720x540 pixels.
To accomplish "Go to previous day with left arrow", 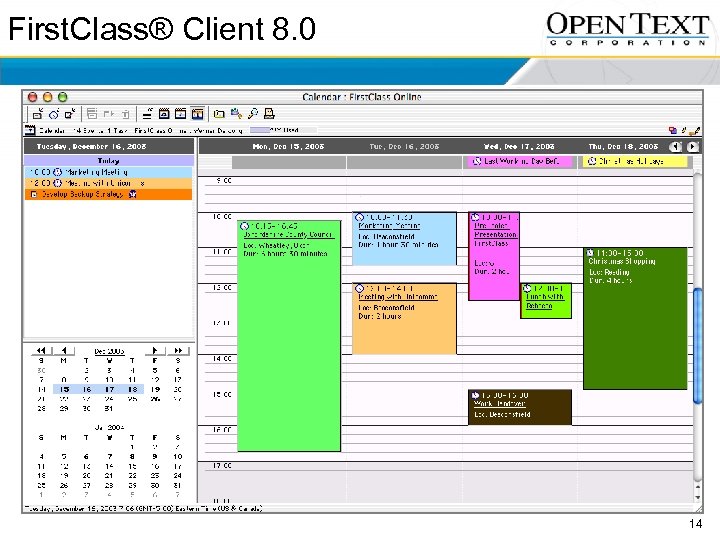I will (675, 146).
